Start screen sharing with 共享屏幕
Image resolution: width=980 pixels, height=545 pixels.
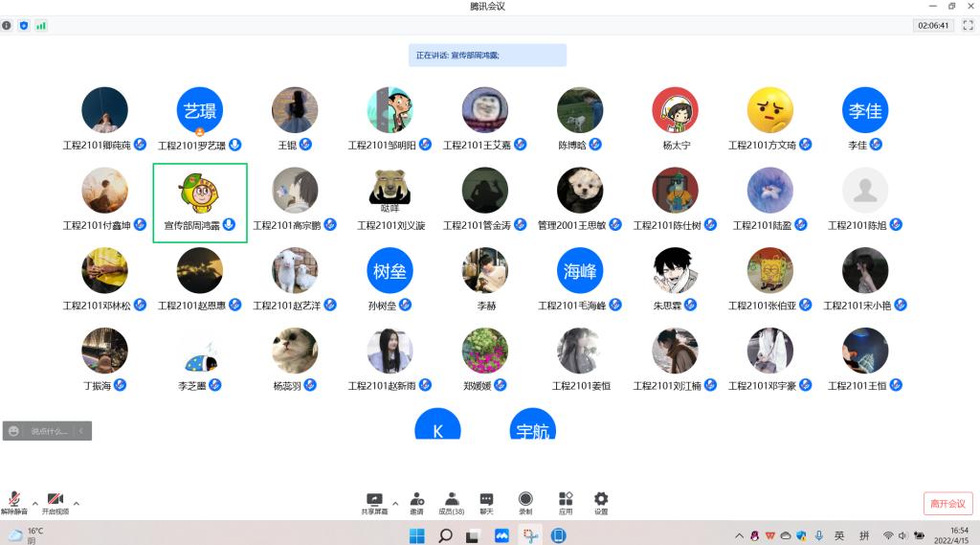(x=374, y=503)
